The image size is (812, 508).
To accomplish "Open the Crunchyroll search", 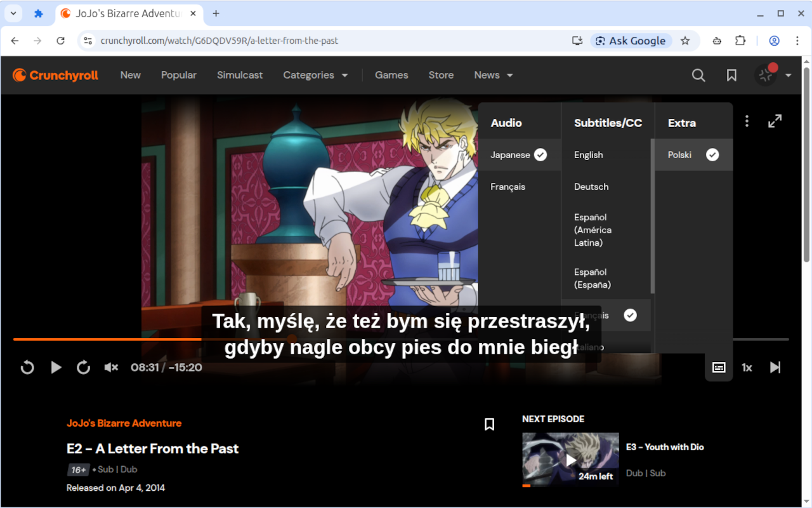I will point(698,76).
